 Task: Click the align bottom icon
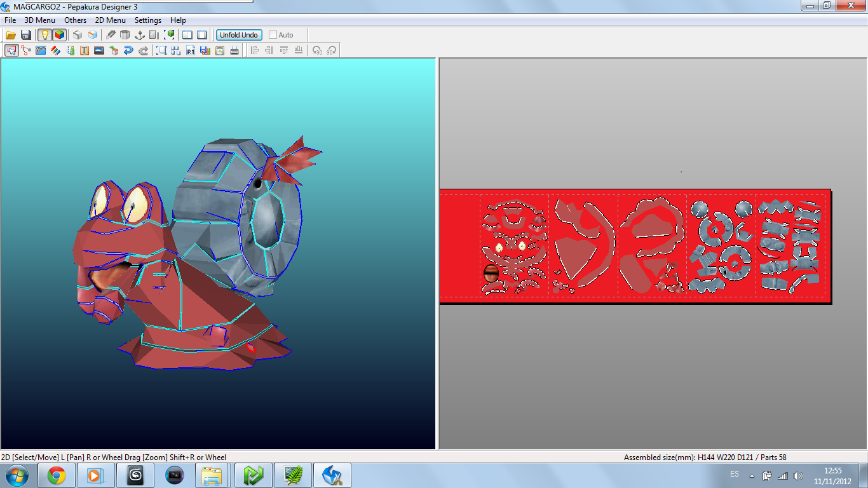[298, 50]
